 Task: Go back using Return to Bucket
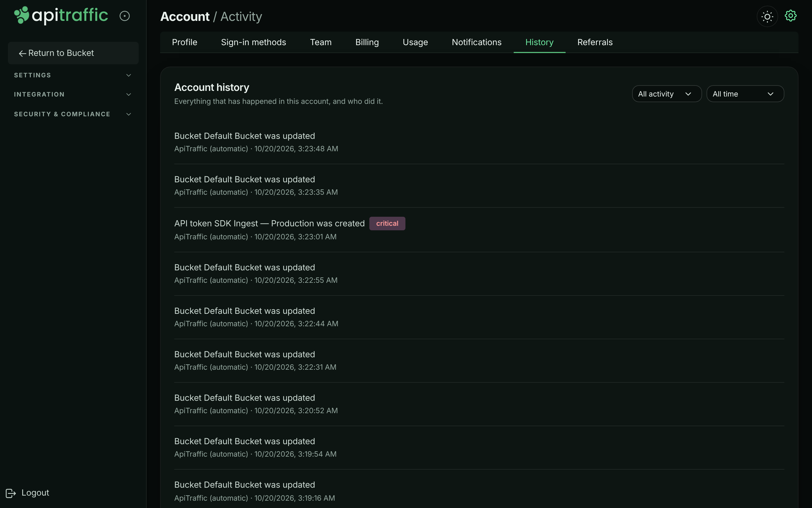point(73,53)
